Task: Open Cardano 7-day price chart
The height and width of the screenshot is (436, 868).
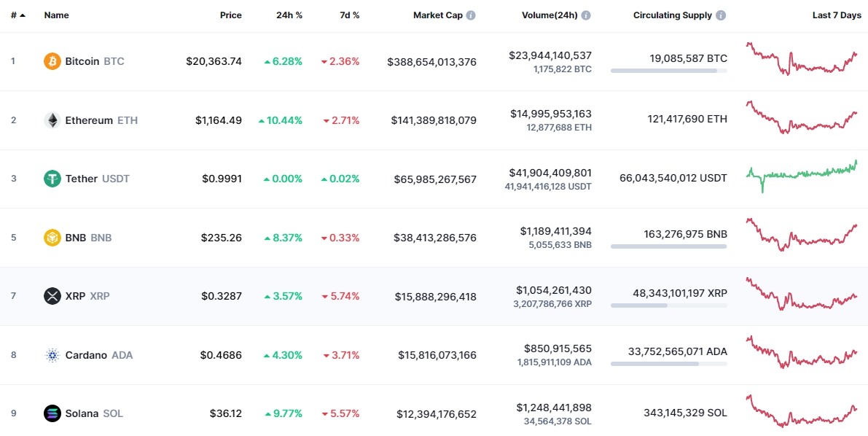Action: click(802, 352)
